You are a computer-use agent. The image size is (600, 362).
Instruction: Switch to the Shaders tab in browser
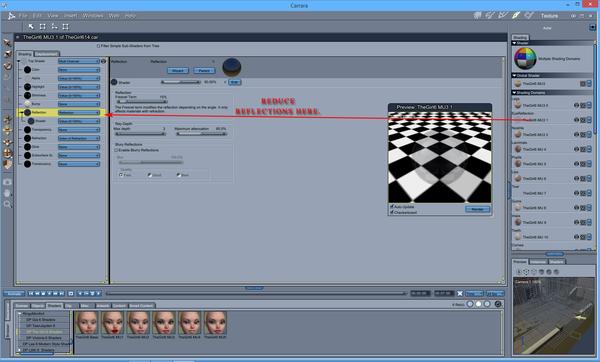pyautogui.click(x=54, y=306)
